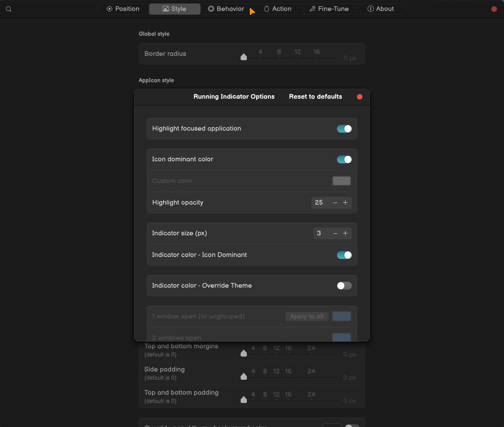Decrease Highlight opacity with minus
This screenshot has width=504, height=427.
coord(335,203)
